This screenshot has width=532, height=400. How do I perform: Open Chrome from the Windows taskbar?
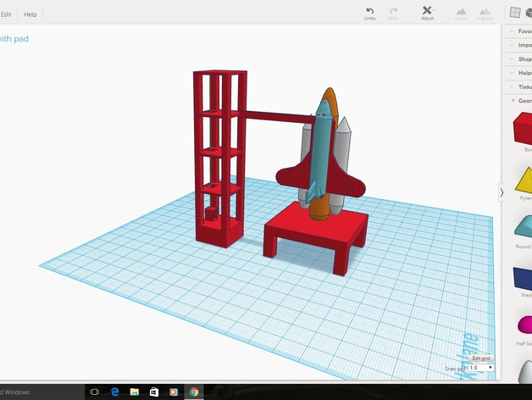pyautogui.click(x=194, y=392)
